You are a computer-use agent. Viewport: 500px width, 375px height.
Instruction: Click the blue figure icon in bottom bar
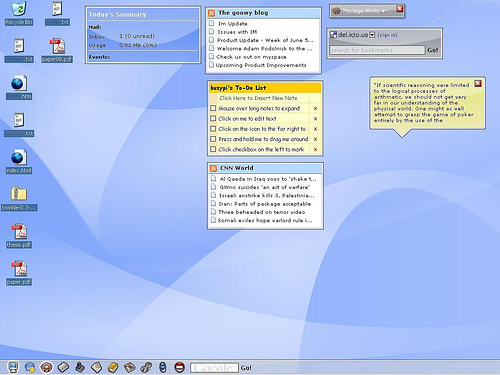[163, 367]
